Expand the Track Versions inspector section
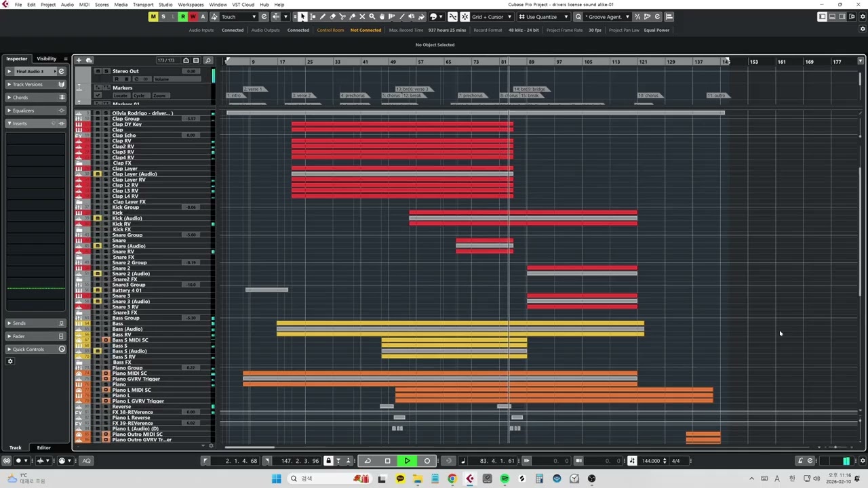 pyautogui.click(x=9, y=85)
